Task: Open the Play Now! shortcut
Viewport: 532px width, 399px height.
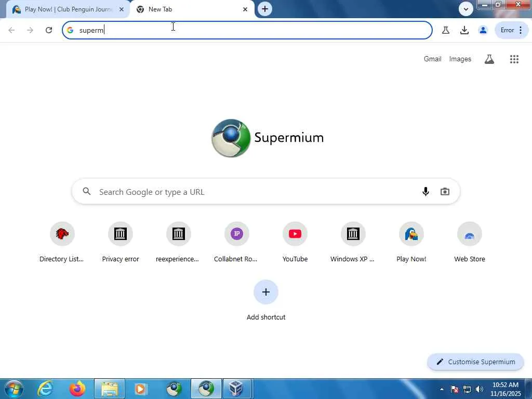Action: pyautogui.click(x=411, y=242)
